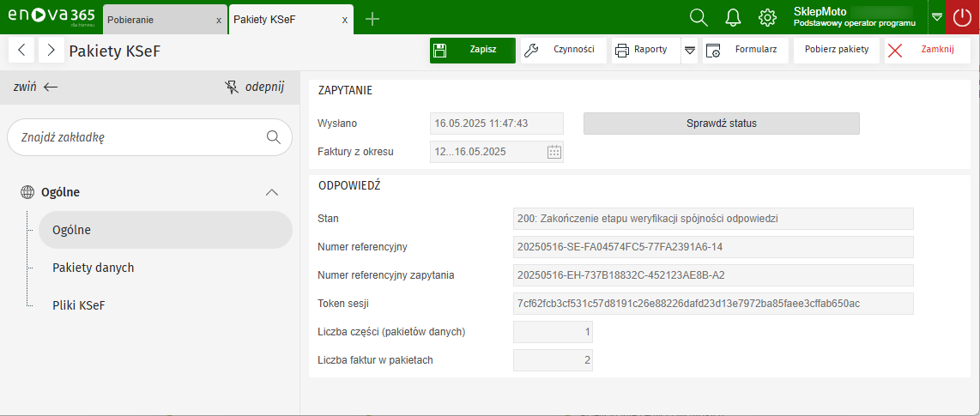Close the Pobieranie tab with x

pos(219,20)
